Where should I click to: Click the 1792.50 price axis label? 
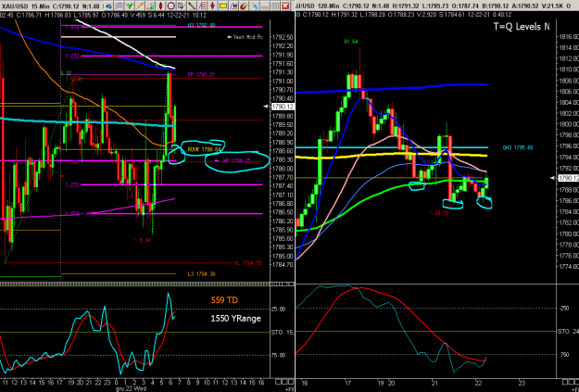tap(283, 37)
